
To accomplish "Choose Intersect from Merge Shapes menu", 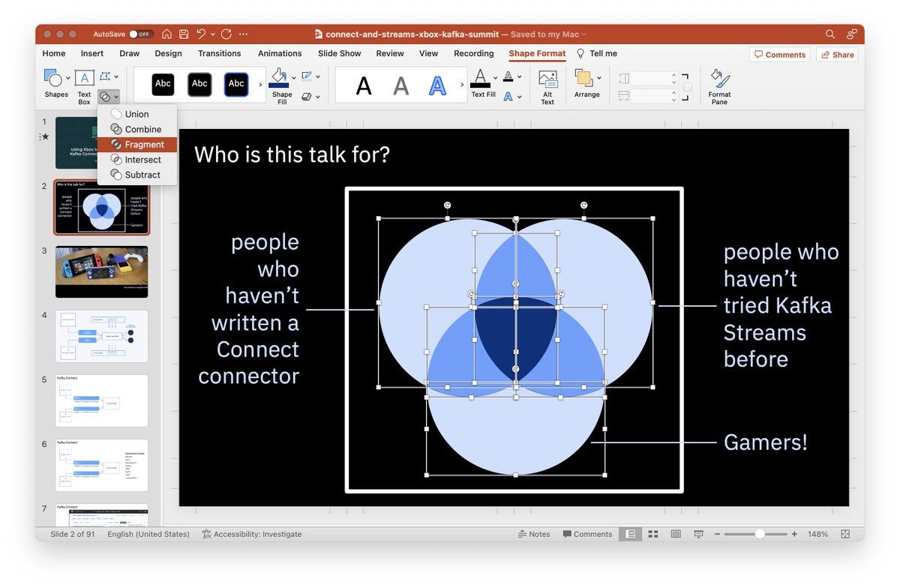I will [x=137, y=160].
